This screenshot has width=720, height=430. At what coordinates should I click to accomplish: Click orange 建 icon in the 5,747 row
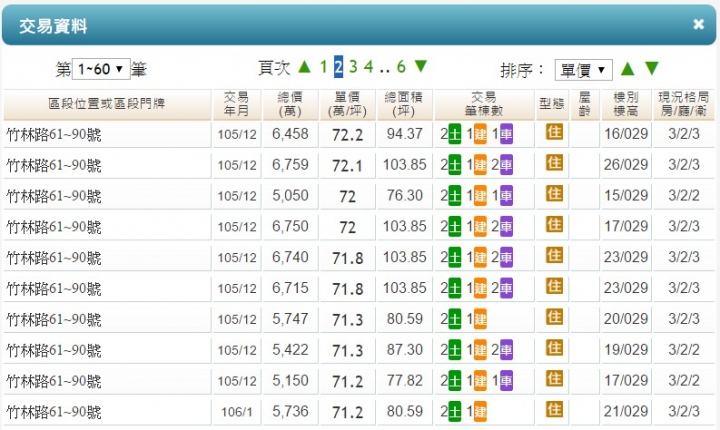[480, 319]
